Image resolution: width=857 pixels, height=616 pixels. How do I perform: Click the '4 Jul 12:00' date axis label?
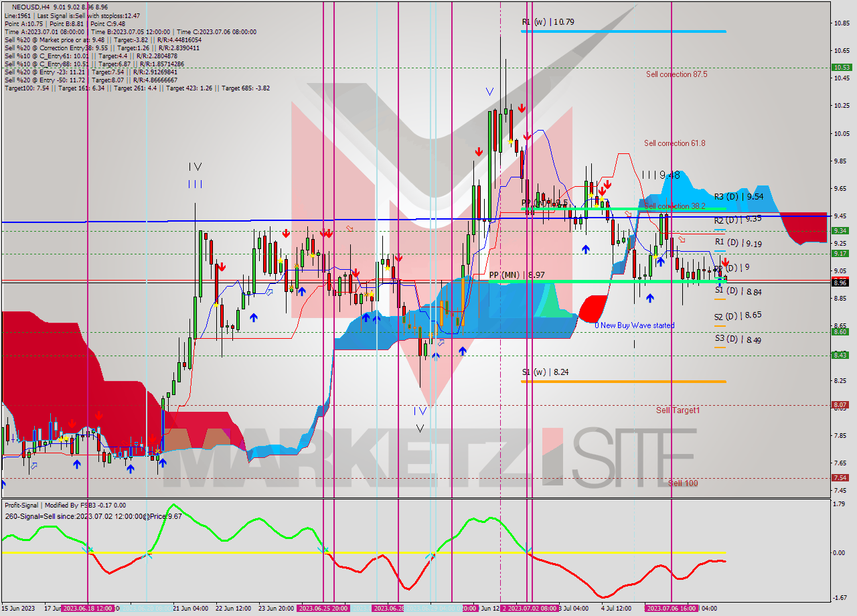pyautogui.click(x=616, y=609)
